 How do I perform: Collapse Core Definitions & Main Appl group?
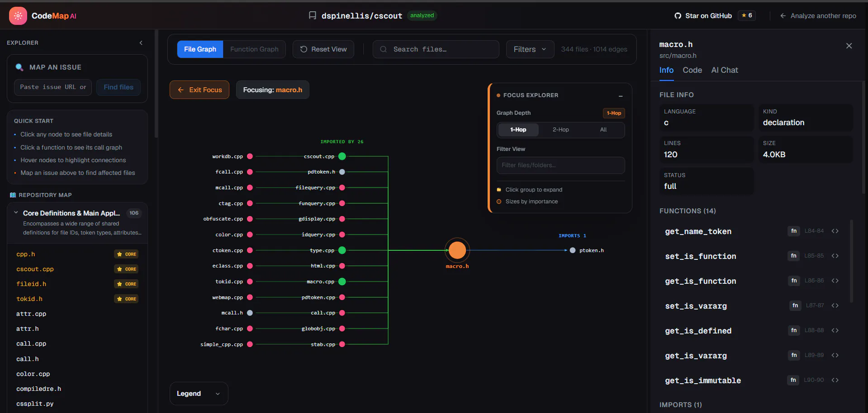pos(16,213)
